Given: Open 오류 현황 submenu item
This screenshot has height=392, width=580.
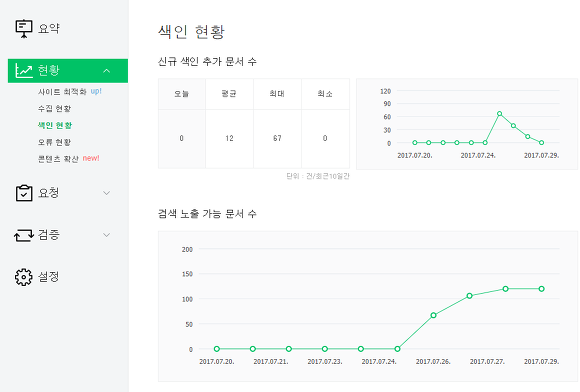Looking at the screenshot, I should (x=54, y=142).
